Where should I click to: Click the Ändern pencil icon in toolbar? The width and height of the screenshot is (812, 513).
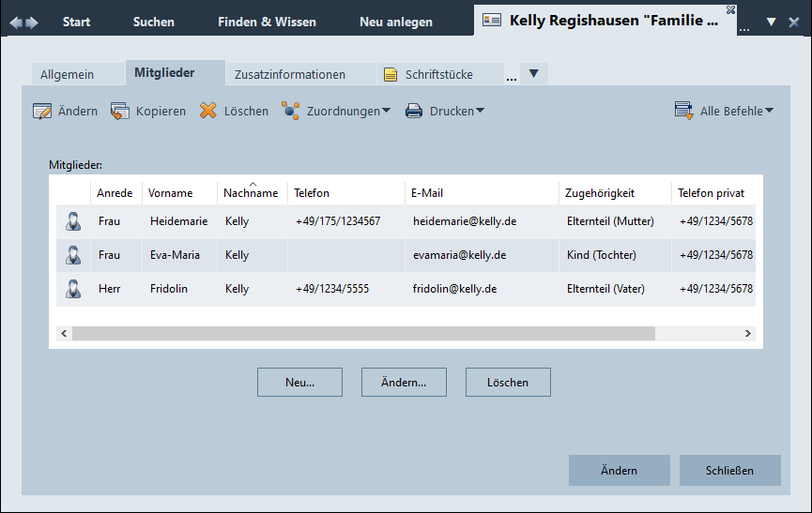[x=42, y=112]
